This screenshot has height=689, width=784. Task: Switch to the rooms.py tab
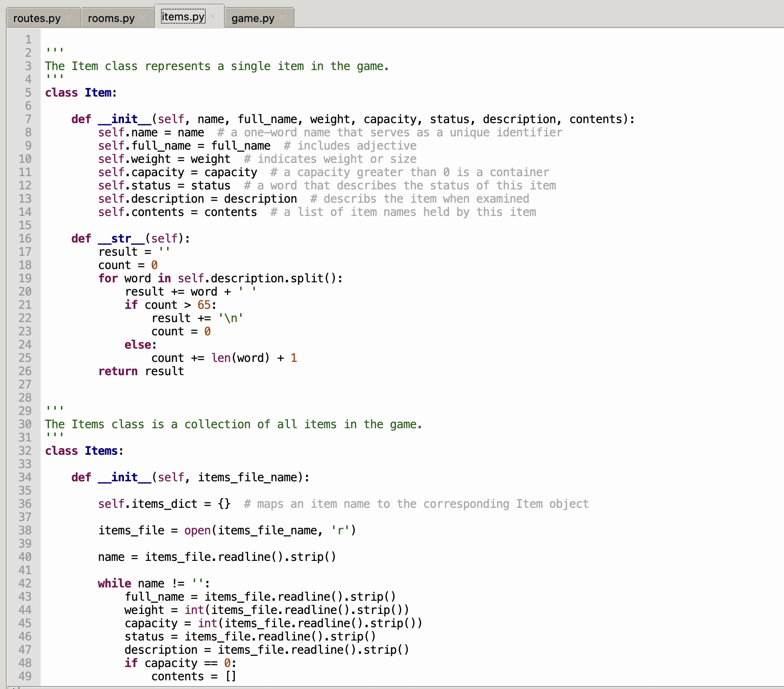click(110, 17)
